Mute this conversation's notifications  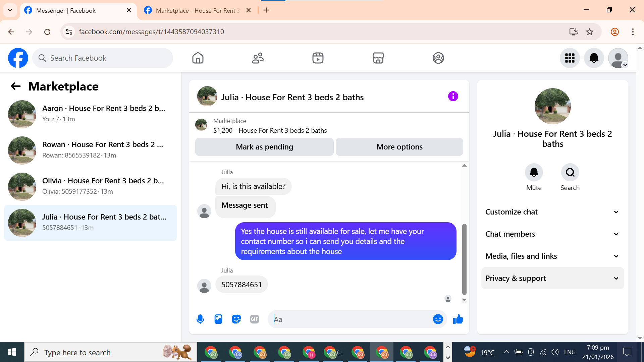coord(534,172)
